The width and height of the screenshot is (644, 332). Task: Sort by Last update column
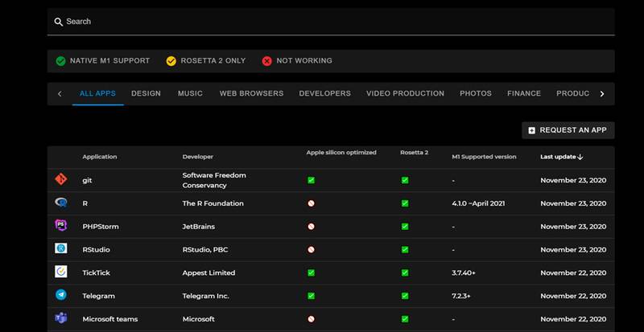561,157
